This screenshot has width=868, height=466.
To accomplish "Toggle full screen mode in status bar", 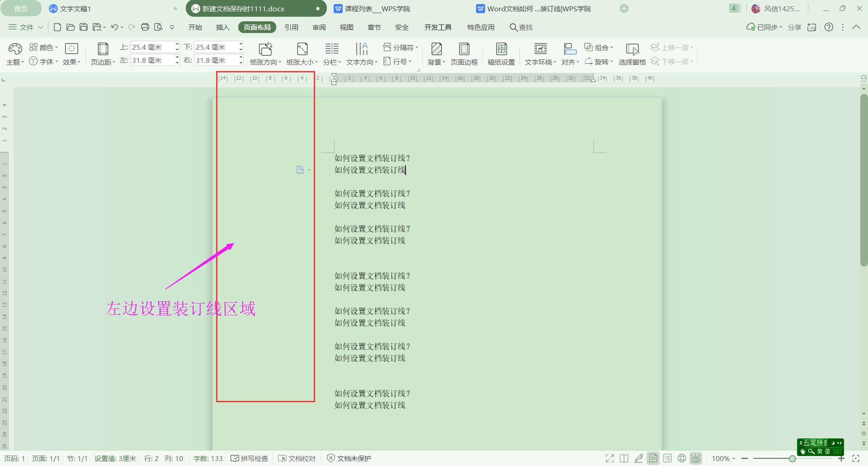I will (x=609, y=458).
